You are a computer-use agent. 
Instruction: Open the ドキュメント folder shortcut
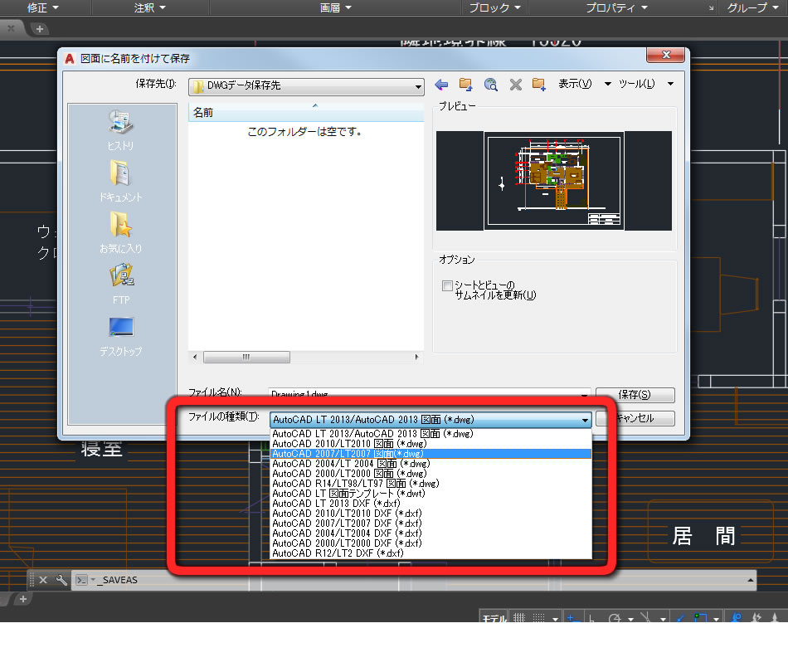120,181
